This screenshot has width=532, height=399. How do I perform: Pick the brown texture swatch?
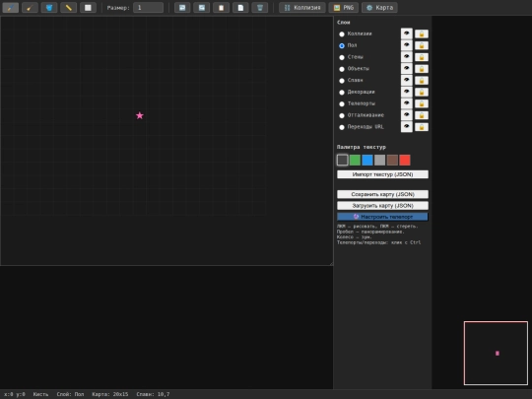click(x=392, y=160)
